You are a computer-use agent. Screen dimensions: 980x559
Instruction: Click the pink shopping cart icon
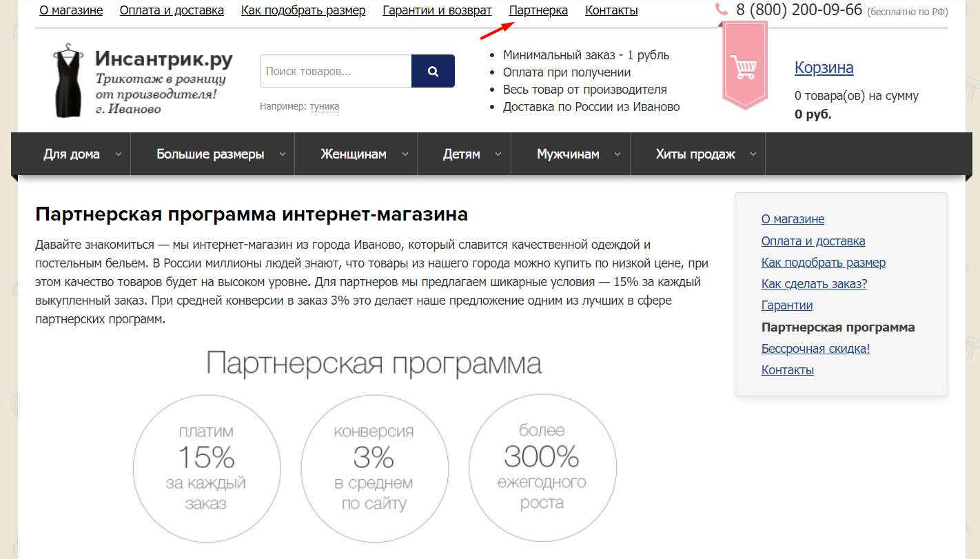[x=745, y=68]
